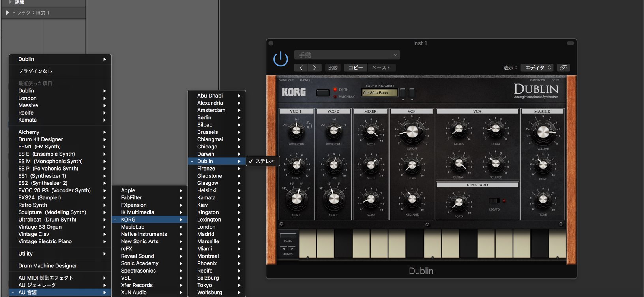Select Wolfsburg in the KORG plugin list
The image size is (644, 297).
[x=217, y=292]
